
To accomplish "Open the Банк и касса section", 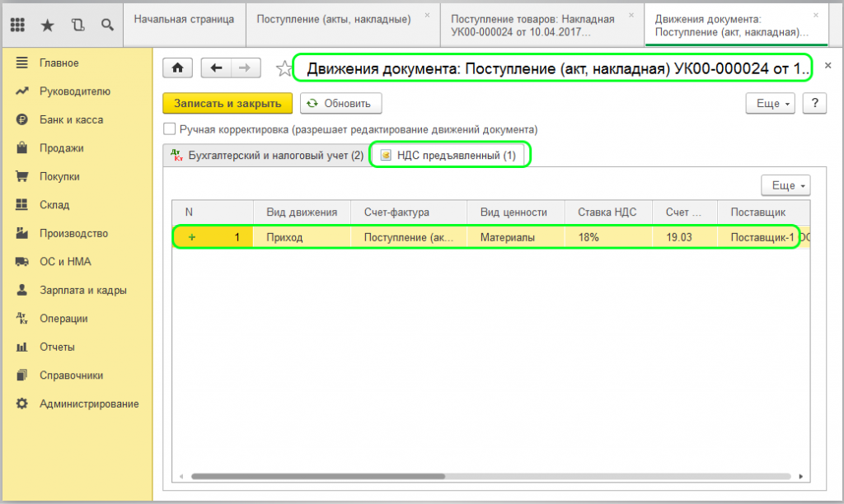I will coord(71,119).
